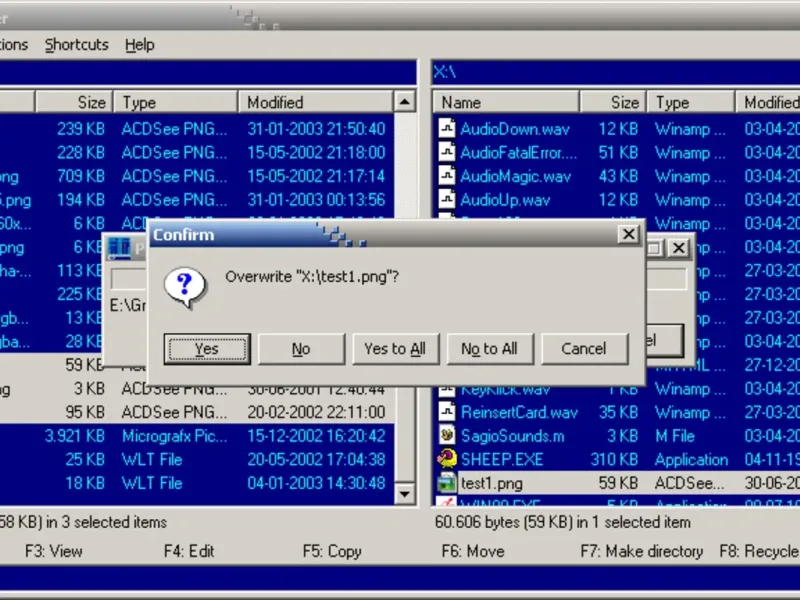Click the 25 KB WLT File row
The width and height of the screenshot is (800, 600).
(196, 460)
